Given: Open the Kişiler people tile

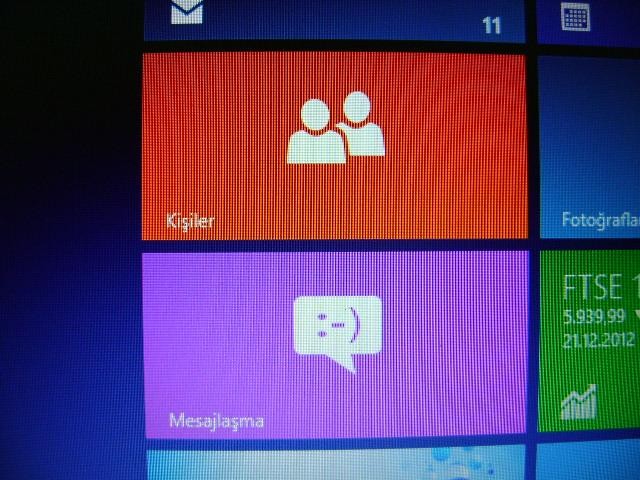Looking at the screenshot, I should 335,146.
